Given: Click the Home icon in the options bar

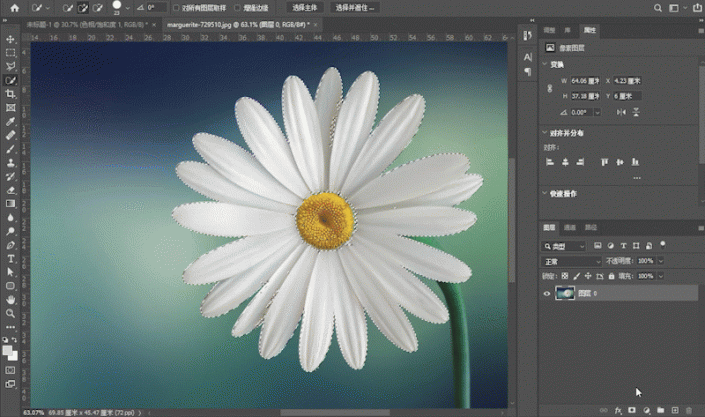Looking at the screenshot, I should [x=15, y=8].
